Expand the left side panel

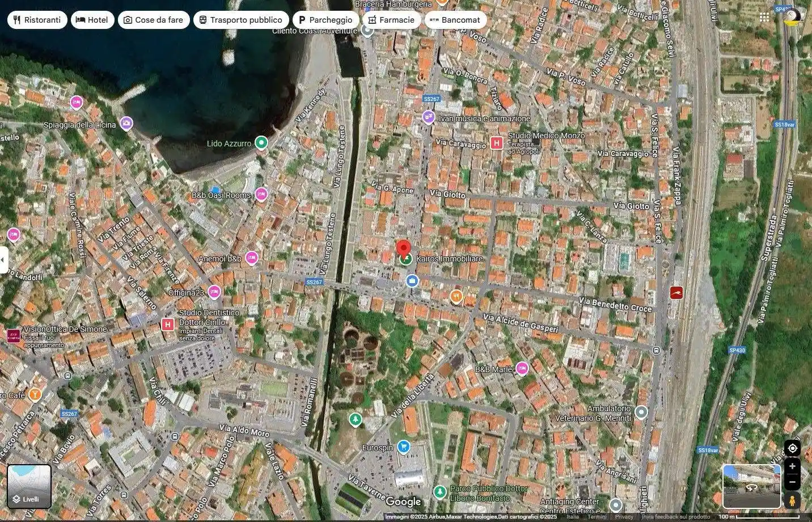[3, 259]
